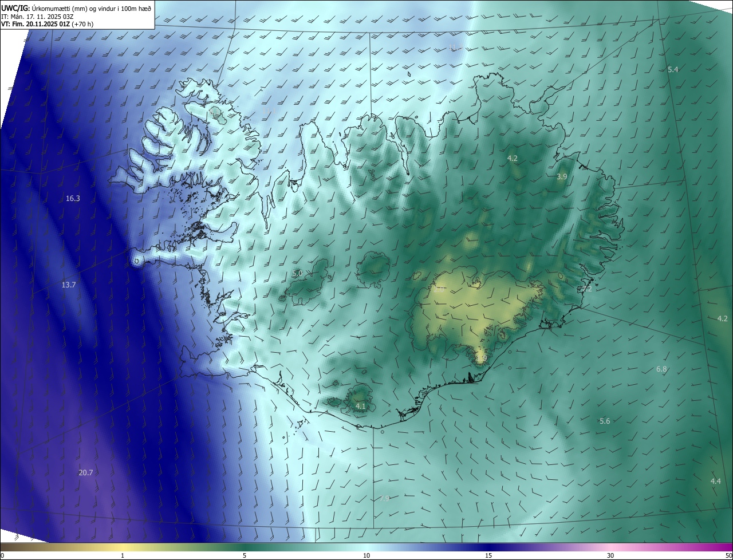Click the 15 tick on the color scale
This screenshot has height=560, width=733.
click(488, 555)
